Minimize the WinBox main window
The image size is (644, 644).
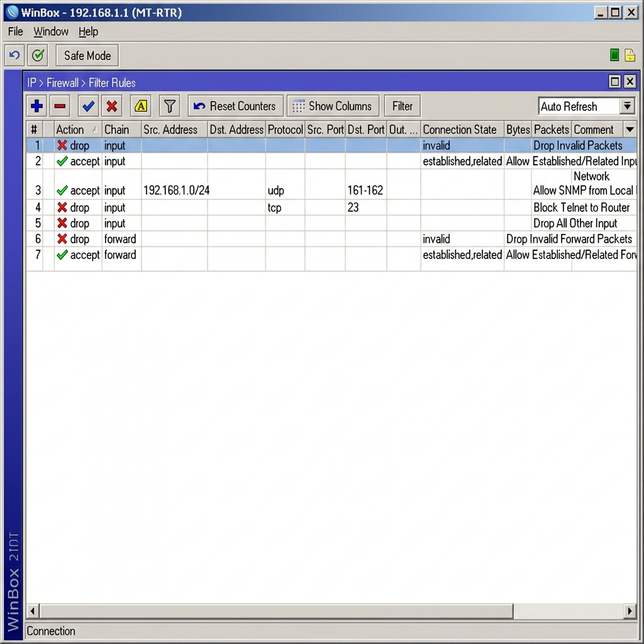601,13
